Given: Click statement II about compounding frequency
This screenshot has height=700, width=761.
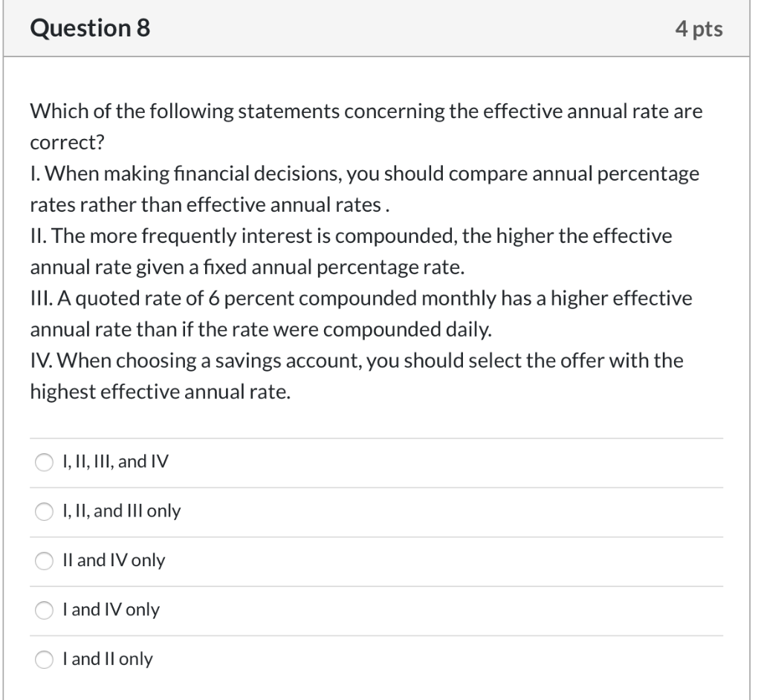Looking at the screenshot, I should [350, 252].
